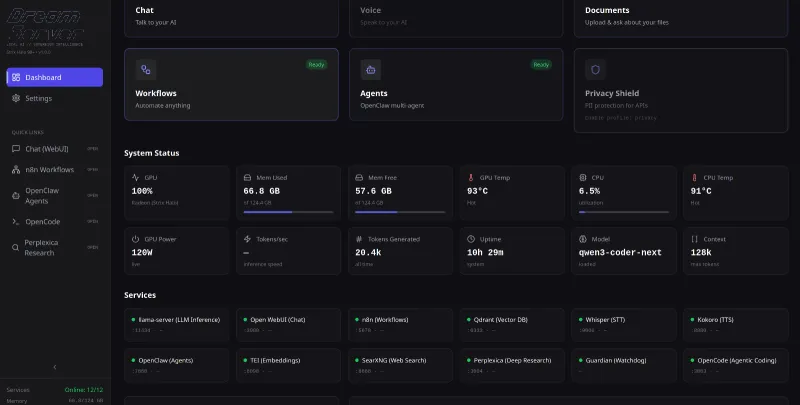Click the Workflows card icon
The image size is (800, 405).
[146, 70]
